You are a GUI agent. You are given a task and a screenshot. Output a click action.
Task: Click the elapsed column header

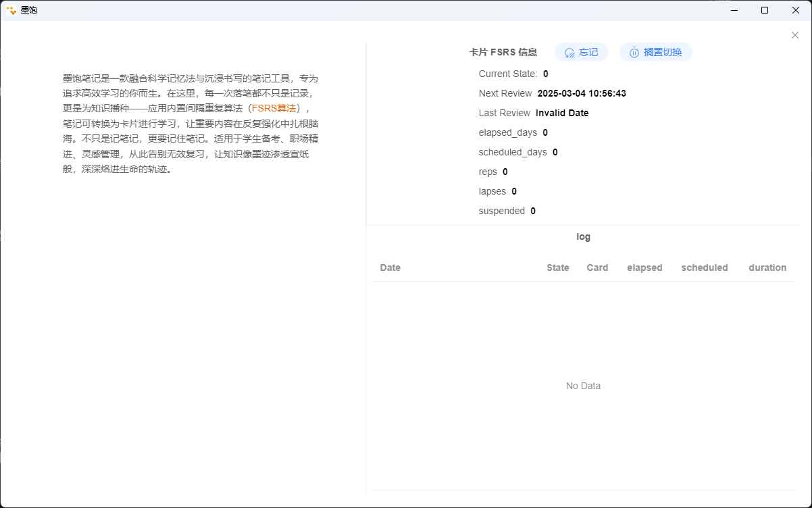(x=644, y=268)
